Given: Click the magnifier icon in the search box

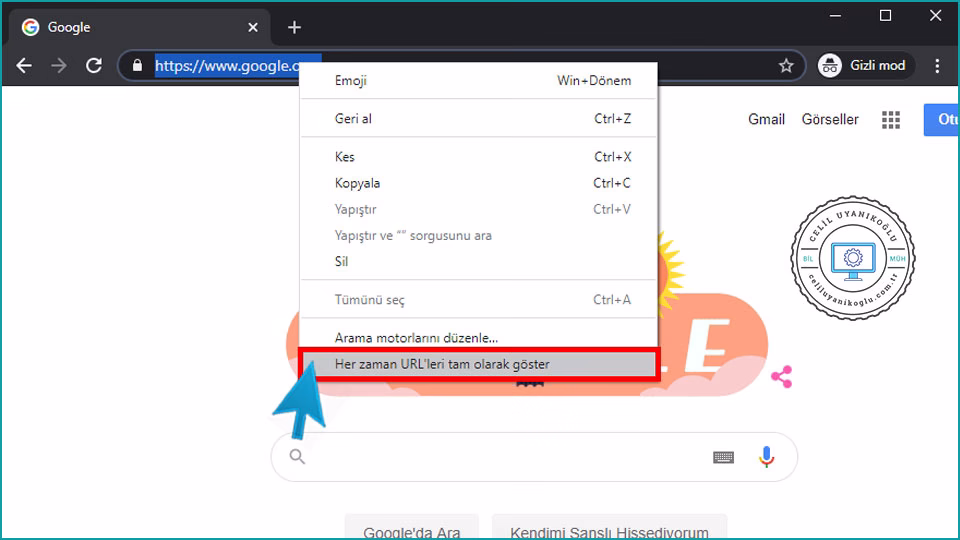Looking at the screenshot, I should (x=297, y=457).
